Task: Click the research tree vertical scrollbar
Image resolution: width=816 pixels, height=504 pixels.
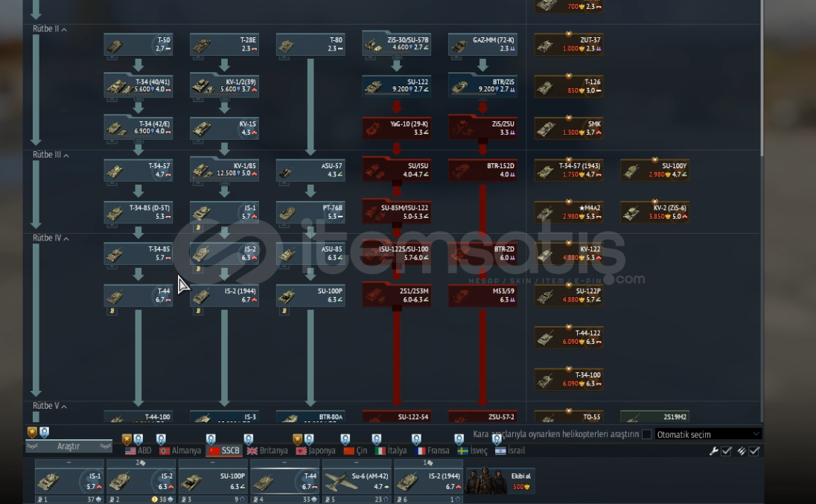Action: coord(762,78)
